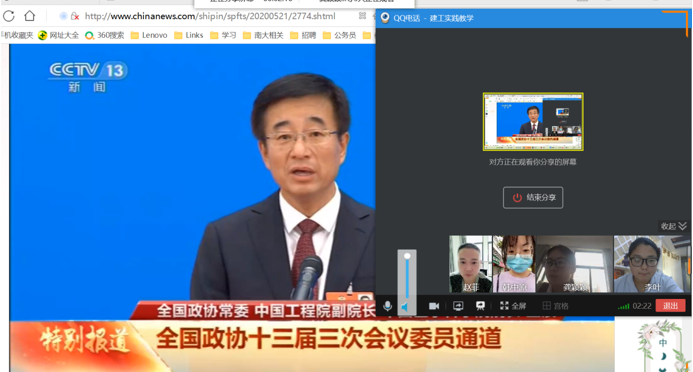
Task: Click the chinanews.com address bar
Action: click(x=210, y=16)
